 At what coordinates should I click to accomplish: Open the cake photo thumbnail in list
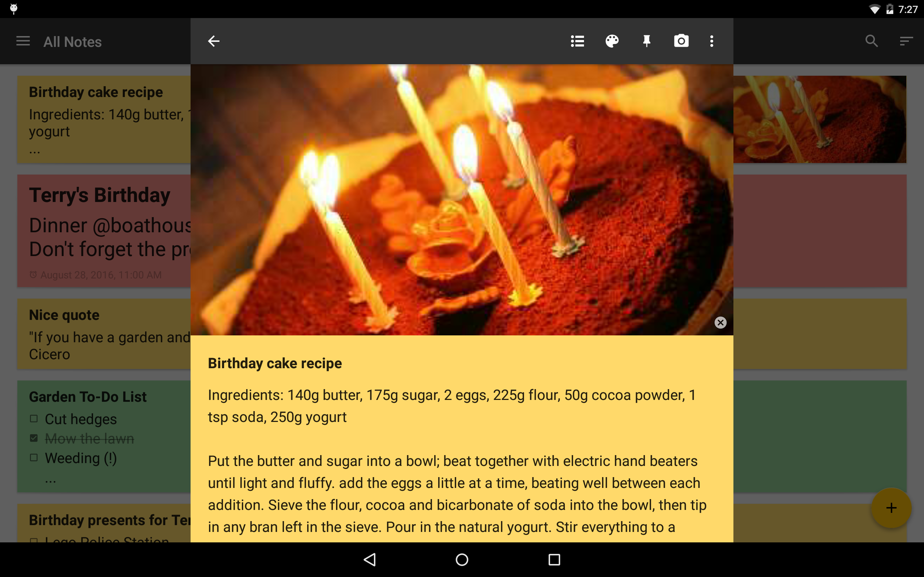tap(819, 119)
